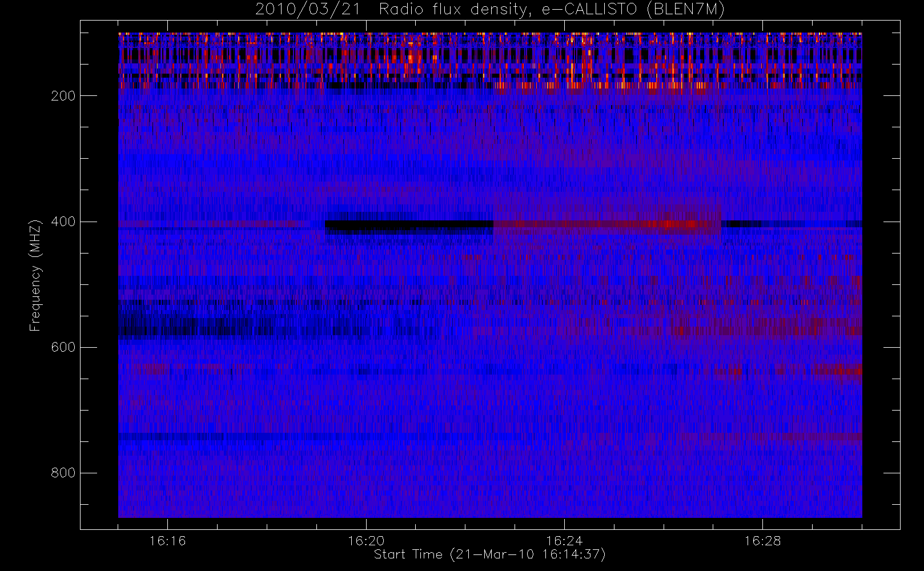Click the 'Frequency (MHz)' axis label
This screenshot has height=571, width=924.
click(x=35, y=275)
